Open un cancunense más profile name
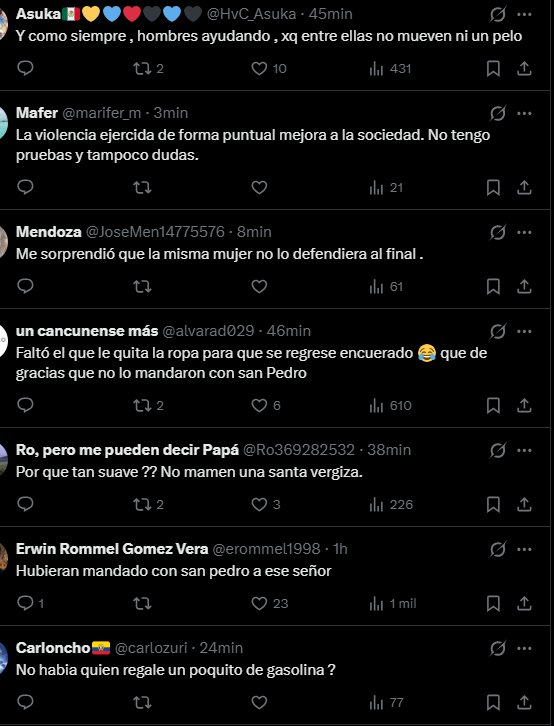The width and height of the screenshot is (554, 726). click(x=87, y=331)
